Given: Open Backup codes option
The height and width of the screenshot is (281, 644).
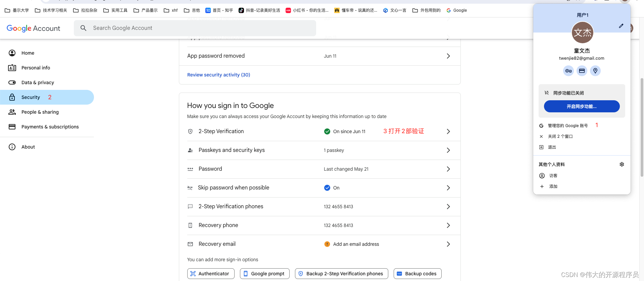Looking at the screenshot, I should click(x=417, y=274).
